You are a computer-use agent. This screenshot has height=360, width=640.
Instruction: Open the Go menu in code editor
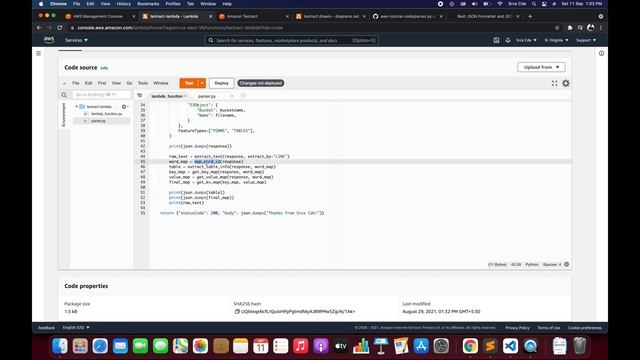pos(129,83)
